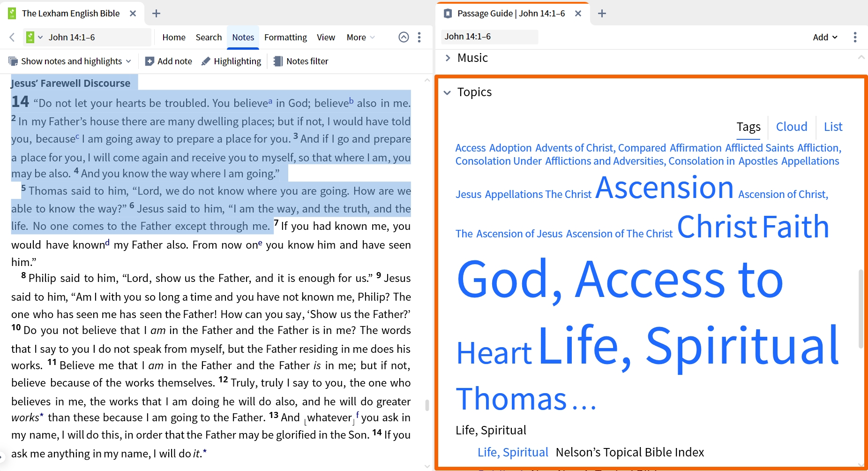Open the Passage Guide three-dot menu
Screen dimensions: 868x471
point(855,37)
